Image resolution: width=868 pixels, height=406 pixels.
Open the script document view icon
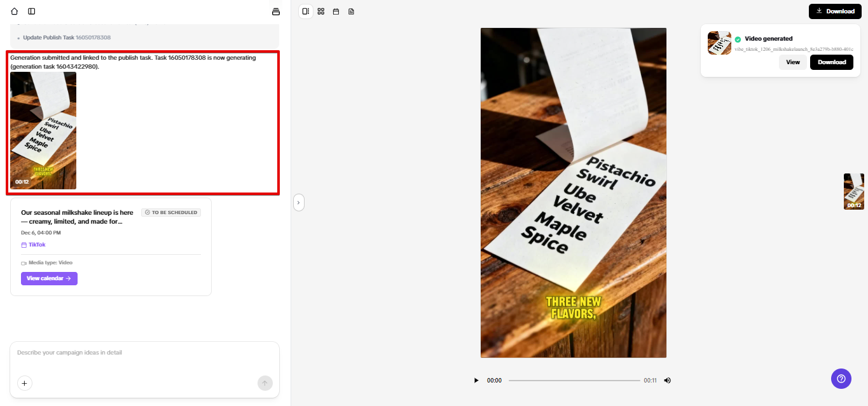(x=351, y=11)
